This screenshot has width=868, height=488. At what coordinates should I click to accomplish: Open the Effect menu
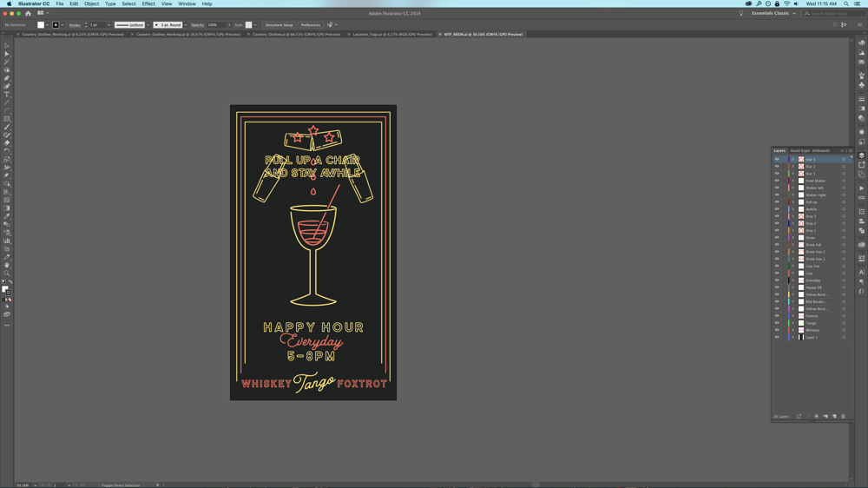[x=148, y=3]
